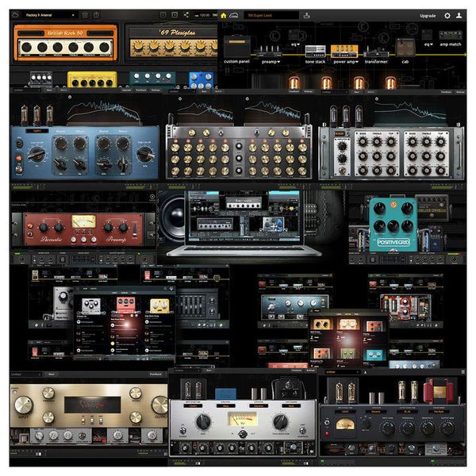This screenshot has width=476, height=476.
Task: Click the share upload icon beside preset name
Action: tap(306, 16)
